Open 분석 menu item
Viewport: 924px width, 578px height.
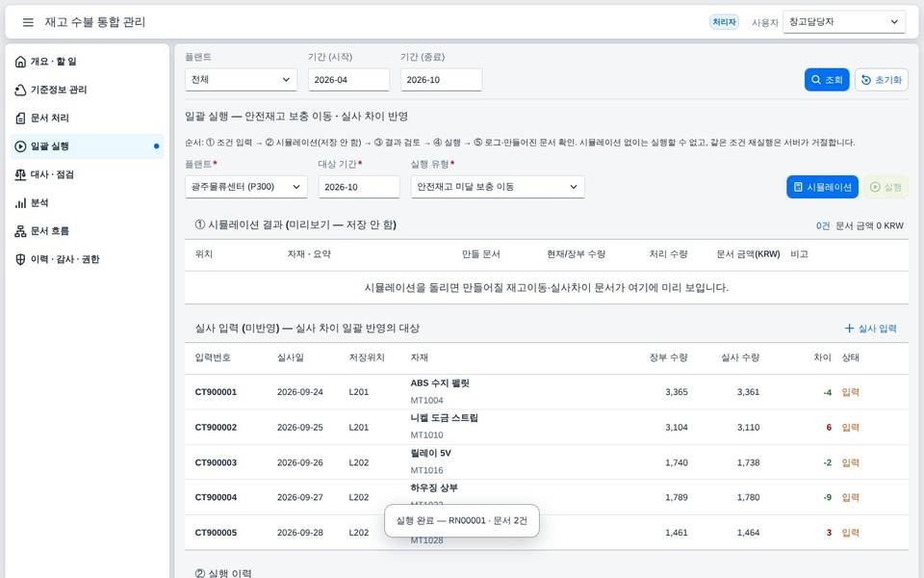(87, 203)
